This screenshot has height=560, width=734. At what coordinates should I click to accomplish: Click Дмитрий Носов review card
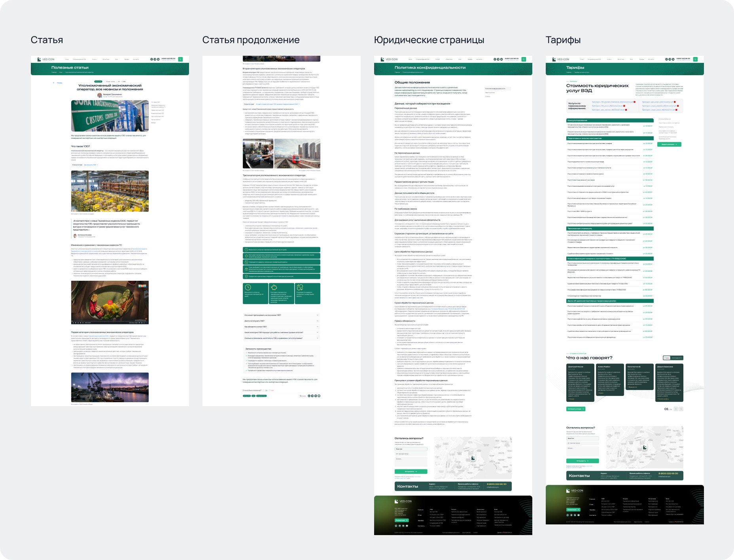[x=580, y=383]
